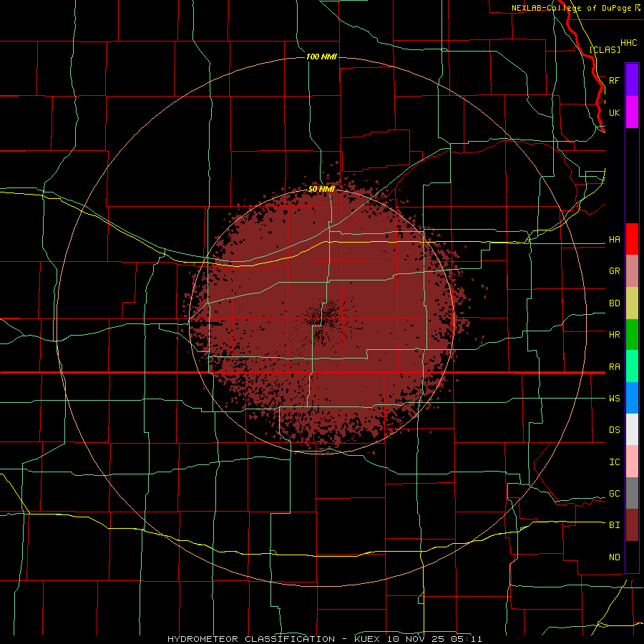Image resolution: width=644 pixels, height=644 pixels.
Task: Click the HA legend label
Action: click(x=614, y=240)
